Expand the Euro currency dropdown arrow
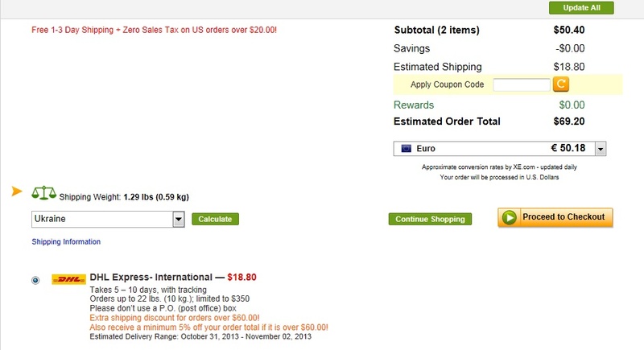Viewport: 644px width, 350px height. 601,149
